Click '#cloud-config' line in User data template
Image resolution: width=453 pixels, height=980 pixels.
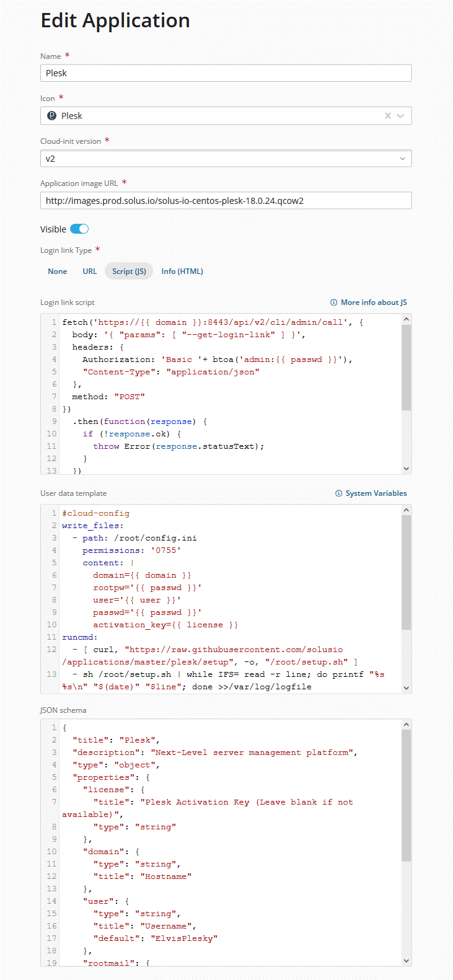point(96,513)
